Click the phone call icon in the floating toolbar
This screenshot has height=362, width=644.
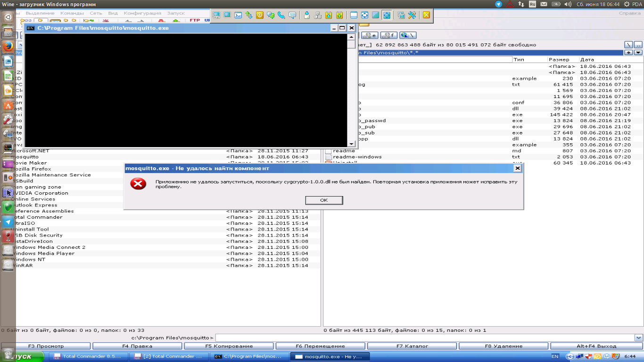click(281, 15)
